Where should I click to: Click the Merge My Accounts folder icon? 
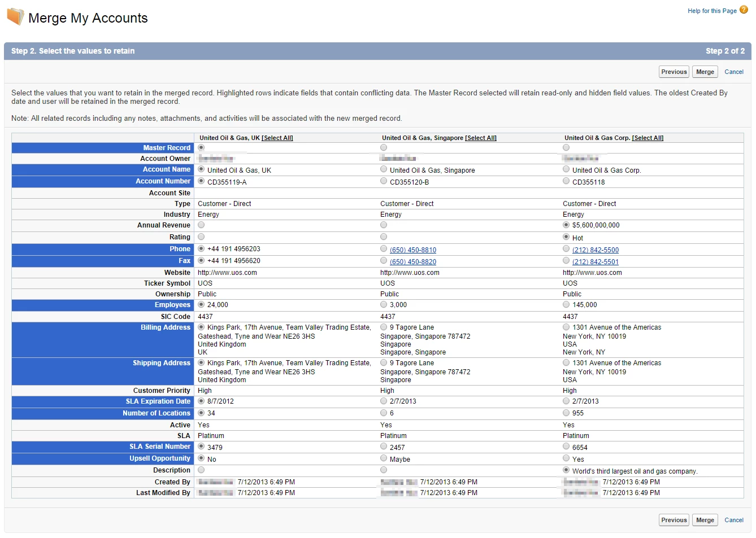(x=15, y=17)
